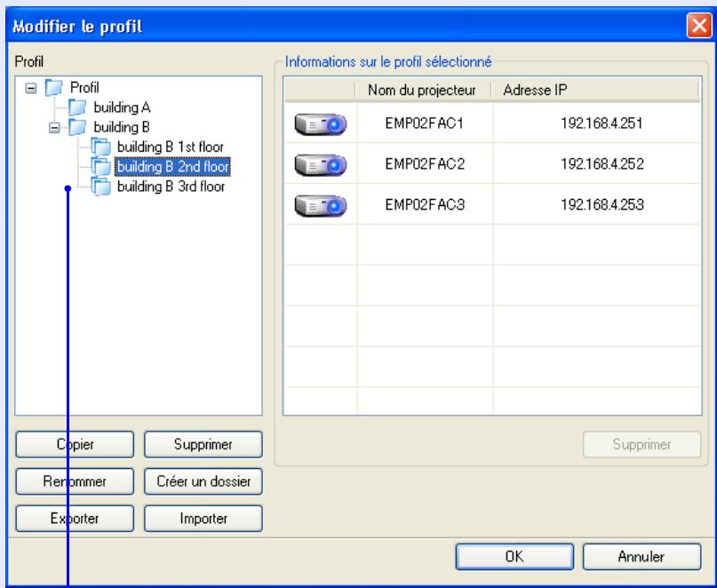Click the Profil root folder icon
This screenshot has height=588, width=717.
pos(53,87)
